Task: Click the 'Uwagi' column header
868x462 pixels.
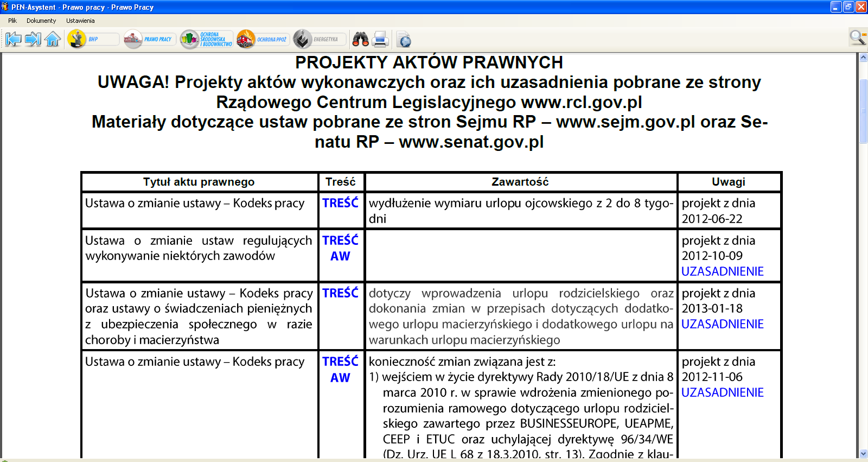Action: (x=729, y=182)
